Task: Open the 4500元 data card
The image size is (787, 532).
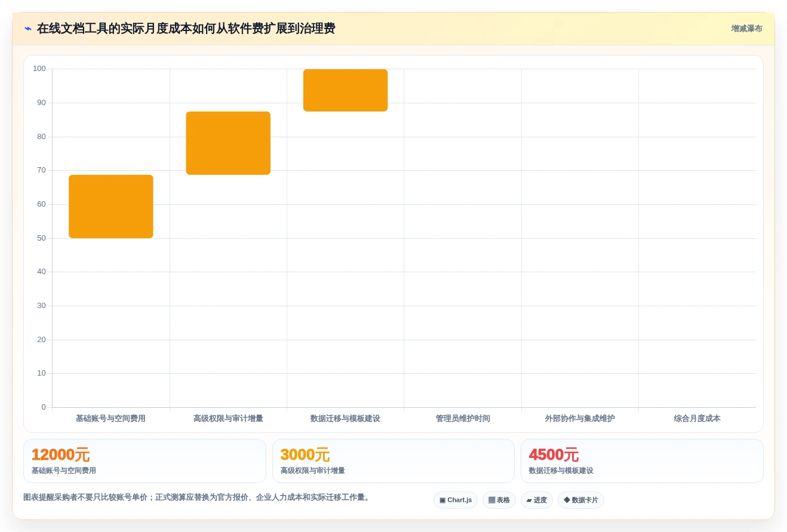Action: pyautogui.click(x=642, y=461)
